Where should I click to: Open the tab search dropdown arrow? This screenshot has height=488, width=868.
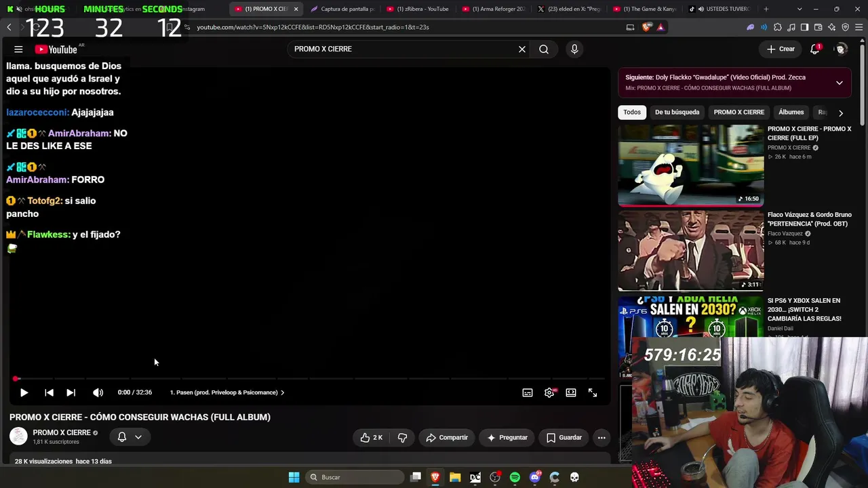(x=800, y=9)
